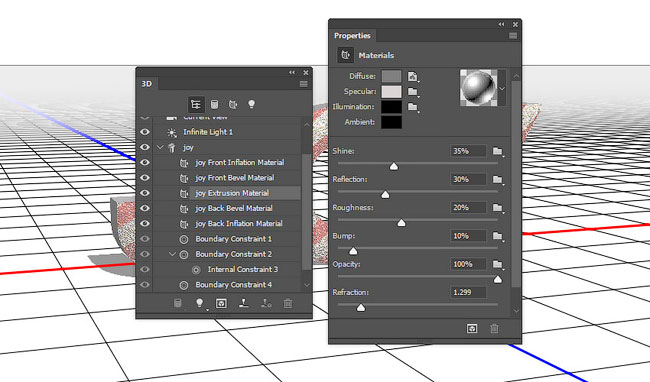Toggle eye for joy Front Bevel Material
Screen dimensions: 650x382
pos(144,178)
